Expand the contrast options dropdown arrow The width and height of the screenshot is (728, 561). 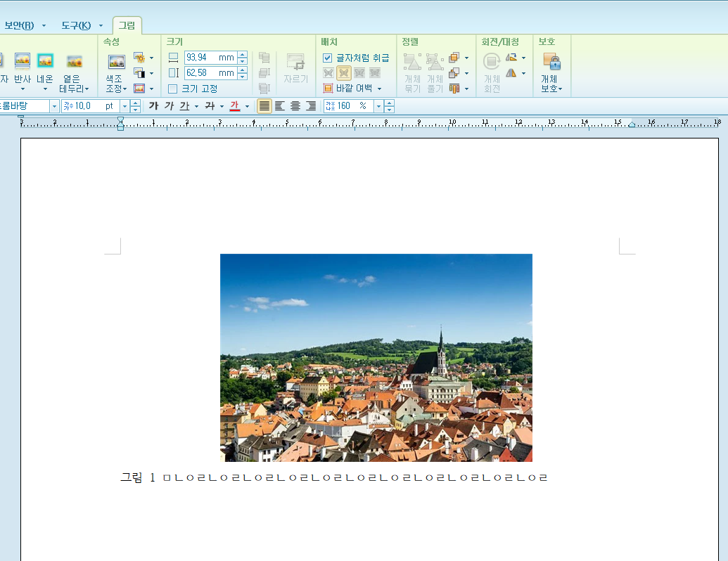coord(151,73)
